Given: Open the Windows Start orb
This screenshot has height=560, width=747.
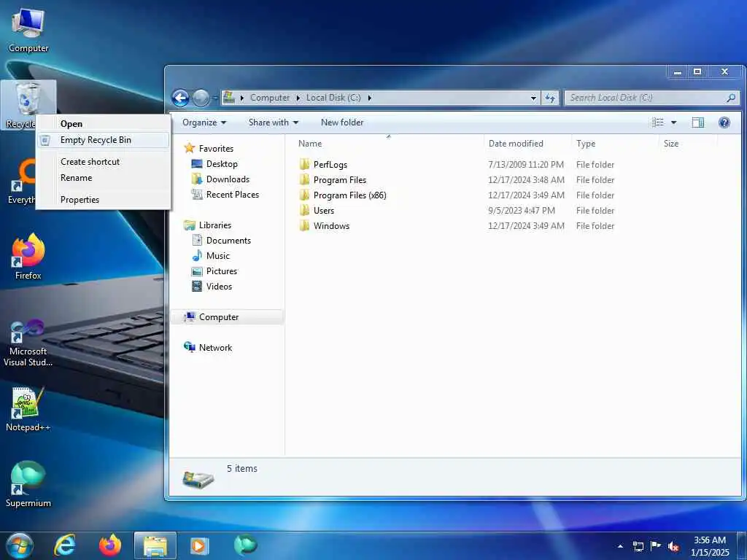Looking at the screenshot, I should pyautogui.click(x=20, y=545).
